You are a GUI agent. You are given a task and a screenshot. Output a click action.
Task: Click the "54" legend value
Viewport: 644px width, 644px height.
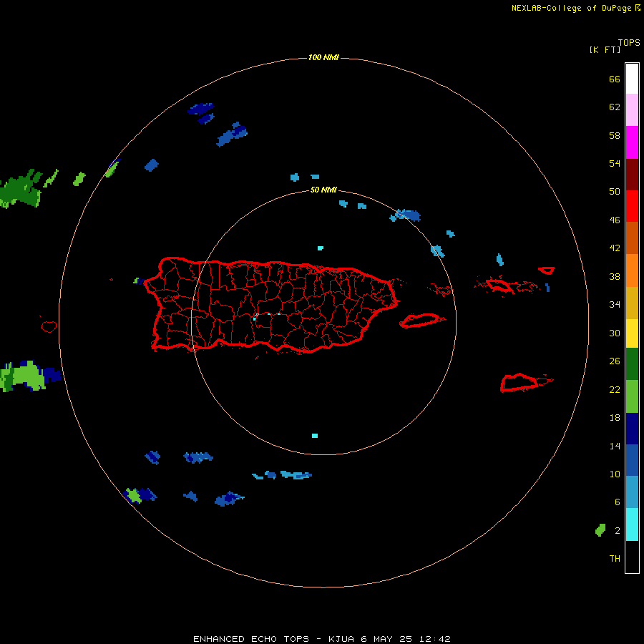pyautogui.click(x=615, y=163)
